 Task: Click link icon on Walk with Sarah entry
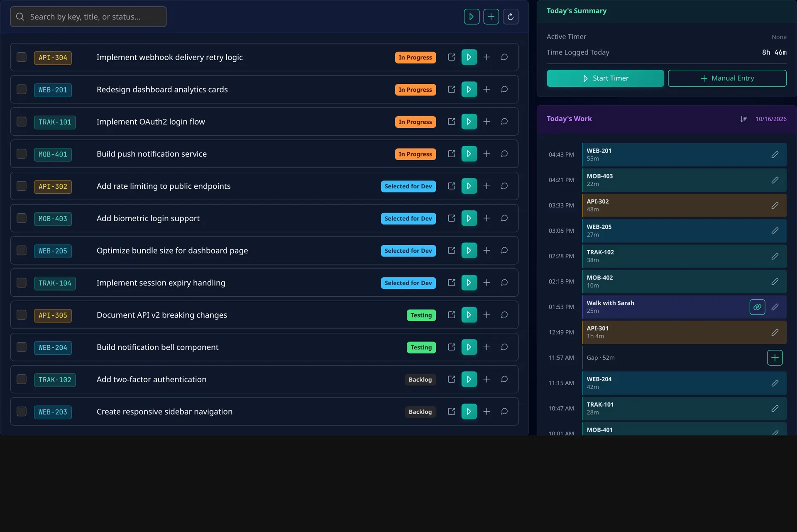[x=758, y=307]
